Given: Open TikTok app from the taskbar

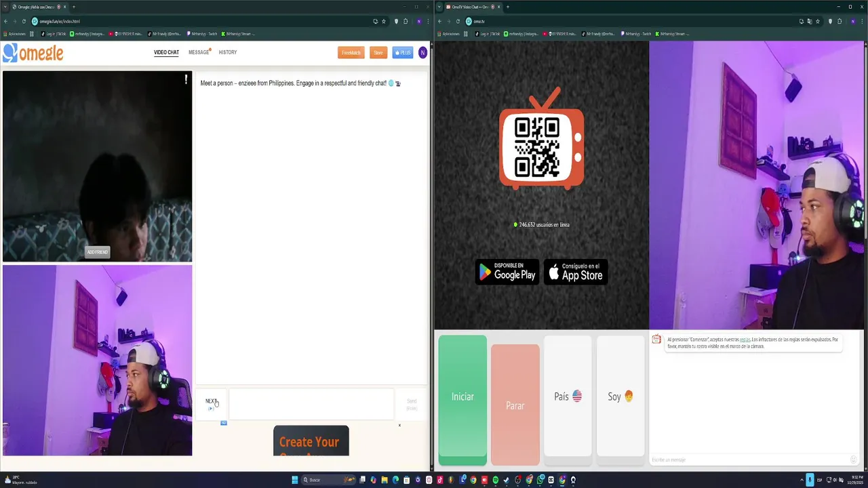Looking at the screenshot, I should [x=440, y=480].
